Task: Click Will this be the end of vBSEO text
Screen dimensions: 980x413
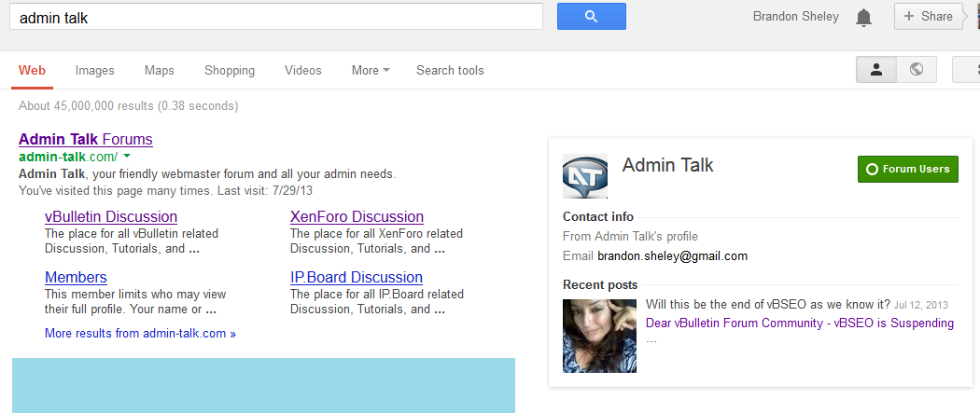Action: (767, 305)
